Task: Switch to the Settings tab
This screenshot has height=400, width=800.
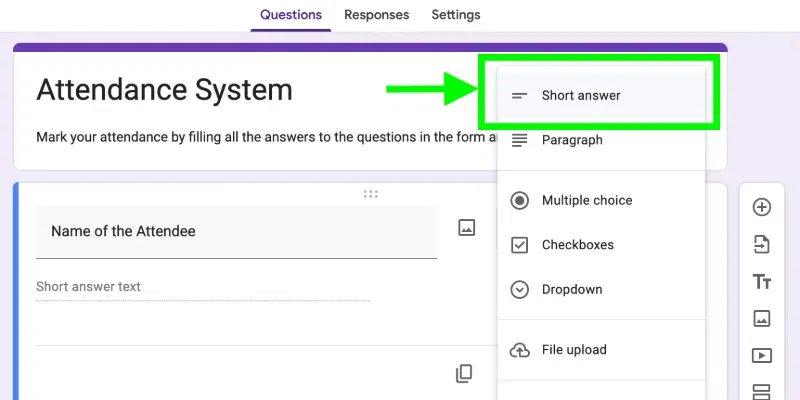Action: tap(456, 15)
